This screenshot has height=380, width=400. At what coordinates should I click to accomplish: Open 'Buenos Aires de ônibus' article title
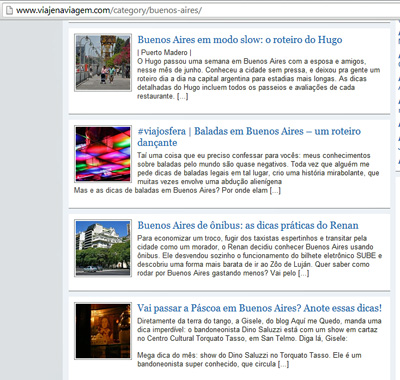[x=248, y=225]
